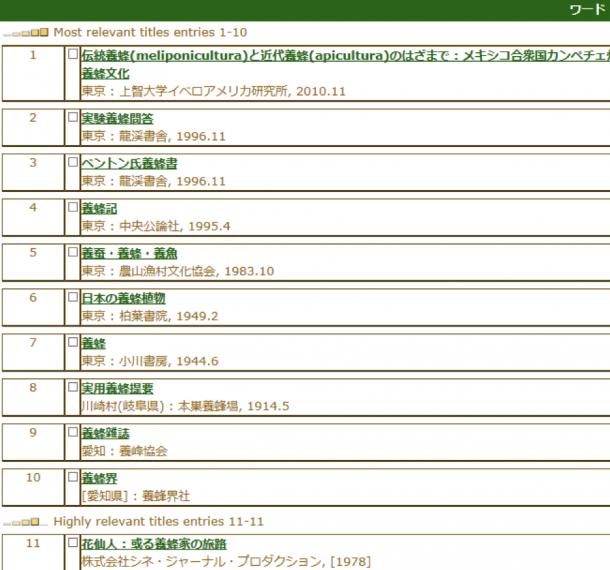Click the text 東京 : 上智大学イベロアメリカ研究所, 2010.11
The image size is (610, 570).
click(x=213, y=91)
